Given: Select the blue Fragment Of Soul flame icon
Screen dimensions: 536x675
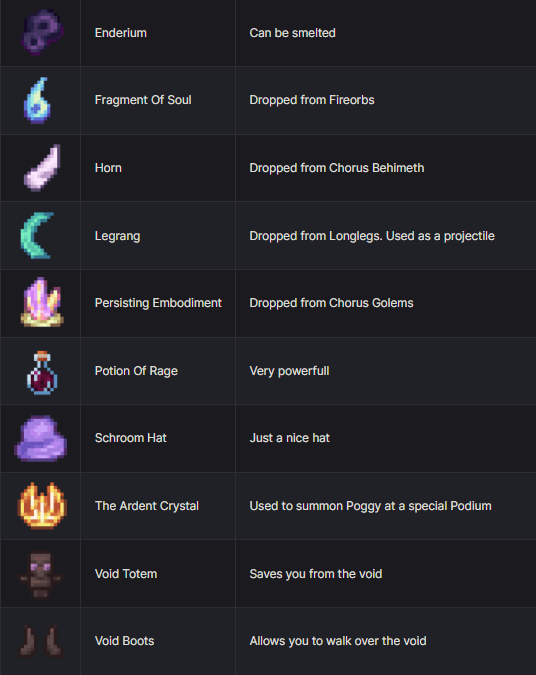Looking at the screenshot, I should point(37,100).
